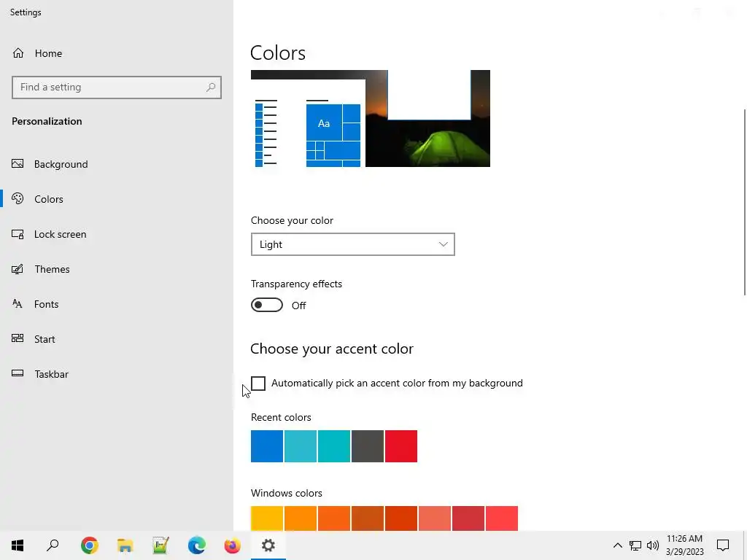
Task: Choose the light coral salmon Windows color
Action: coord(435,518)
